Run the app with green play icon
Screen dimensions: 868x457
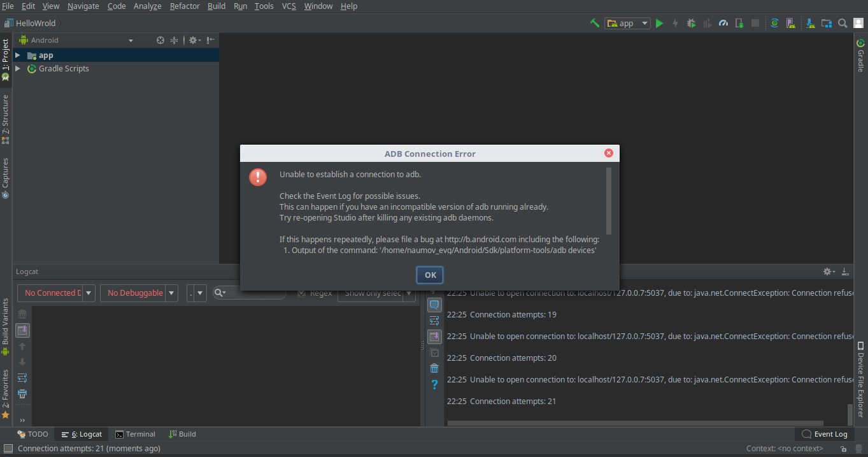(x=659, y=23)
